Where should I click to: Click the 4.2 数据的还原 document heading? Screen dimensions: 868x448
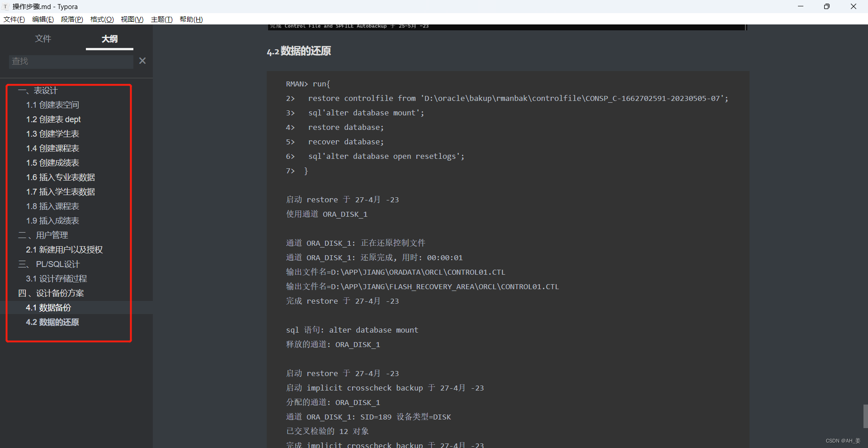click(299, 51)
